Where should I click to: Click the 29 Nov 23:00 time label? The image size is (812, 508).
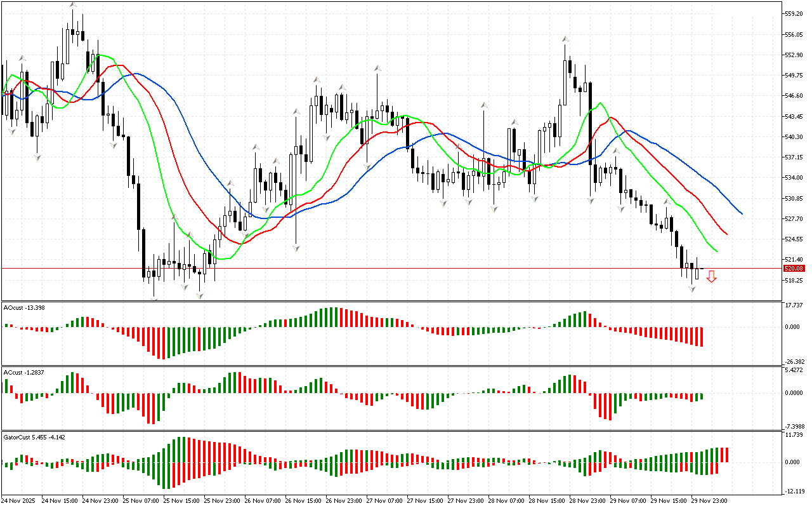click(x=709, y=500)
